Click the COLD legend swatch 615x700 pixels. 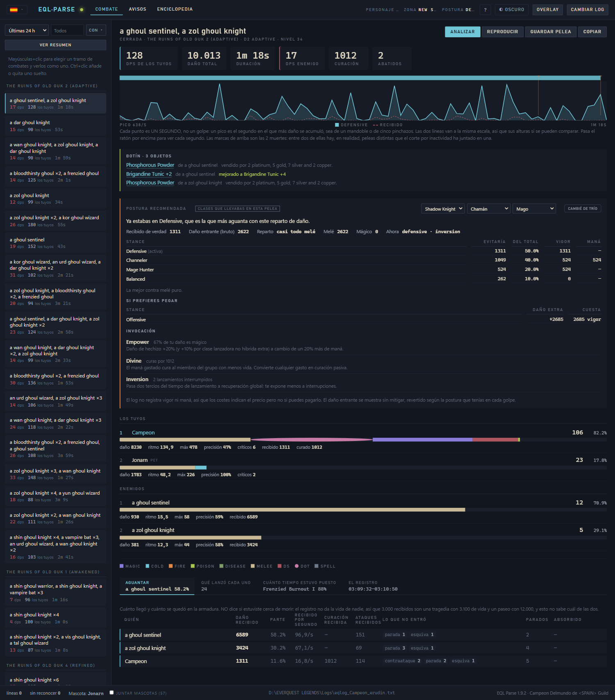click(x=148, y=566)
